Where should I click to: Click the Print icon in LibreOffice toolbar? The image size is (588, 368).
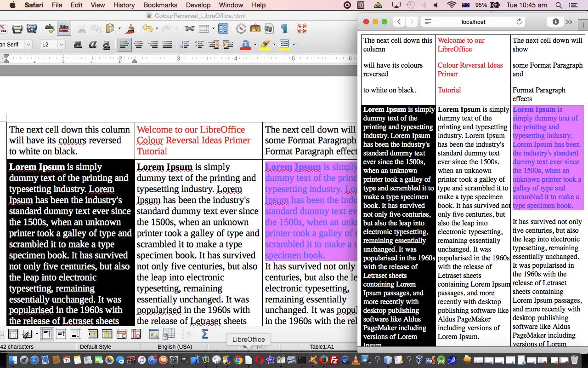(17, 29)
